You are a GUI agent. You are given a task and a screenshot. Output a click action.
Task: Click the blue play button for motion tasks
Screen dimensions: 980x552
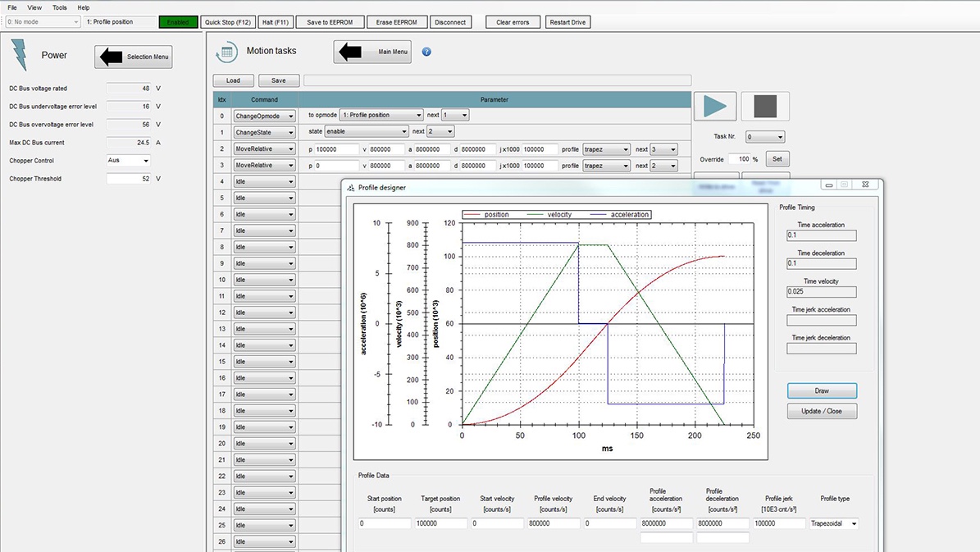(715, 107)
